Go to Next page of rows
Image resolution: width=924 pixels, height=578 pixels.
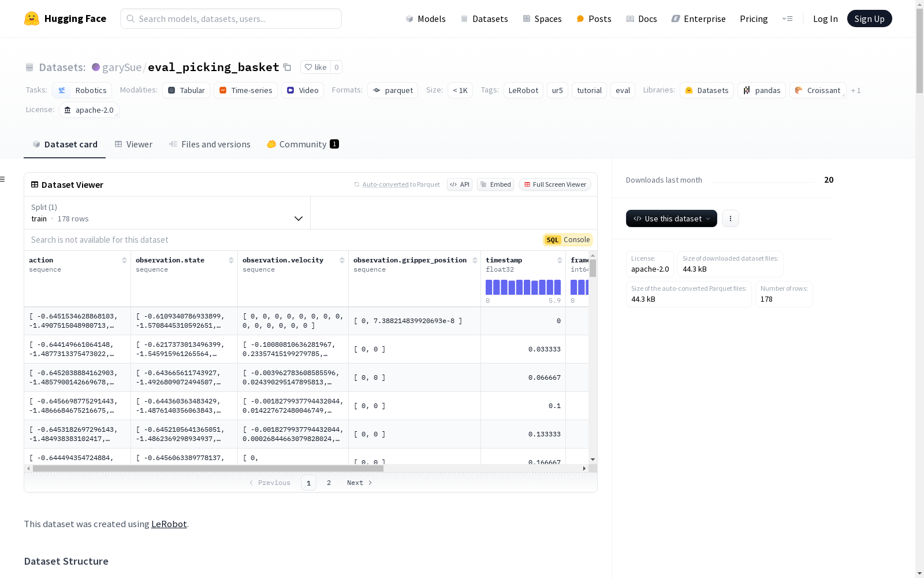coord(359,483)
